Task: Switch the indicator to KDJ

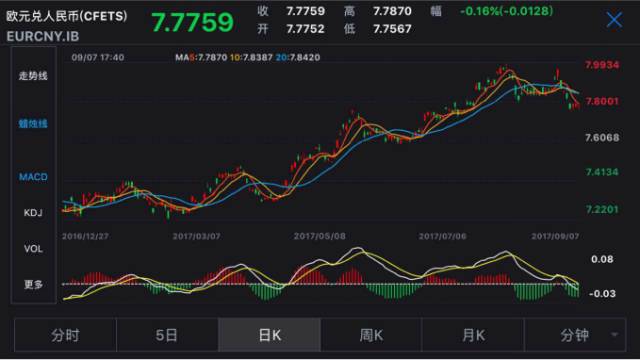Action: tap(33, 213)
